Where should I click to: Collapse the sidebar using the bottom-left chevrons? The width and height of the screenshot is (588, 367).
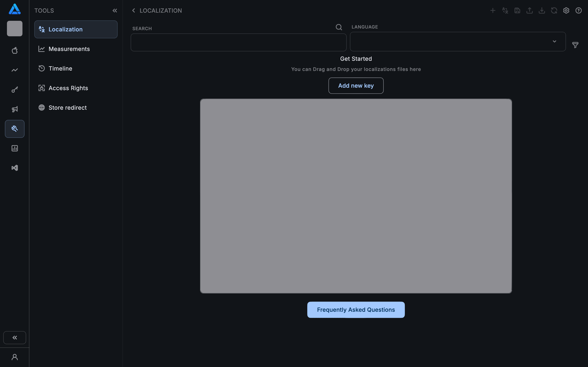click(x=14, y=337)
